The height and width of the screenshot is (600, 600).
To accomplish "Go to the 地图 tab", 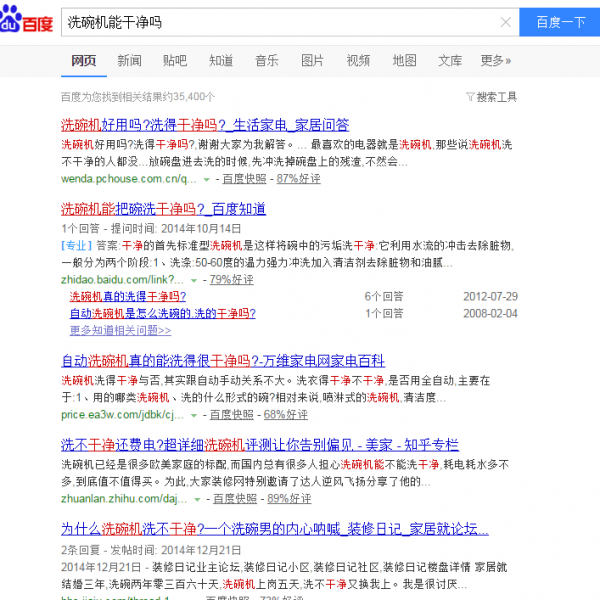I will (x=404, y=60).
